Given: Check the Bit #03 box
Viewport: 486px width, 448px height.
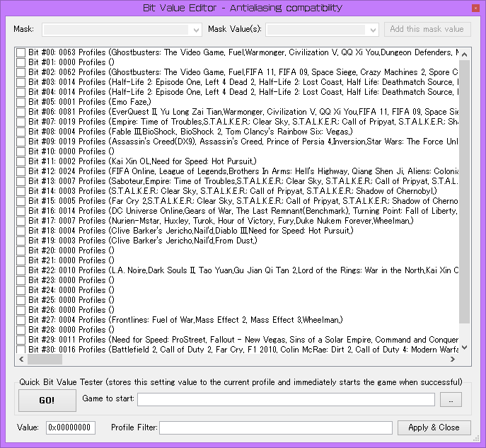Looking at the screenshot, I should point(21,82).
